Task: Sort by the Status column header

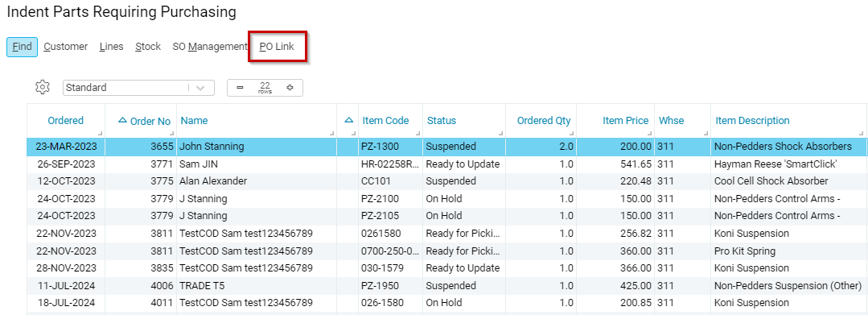Action: [442, 120]
